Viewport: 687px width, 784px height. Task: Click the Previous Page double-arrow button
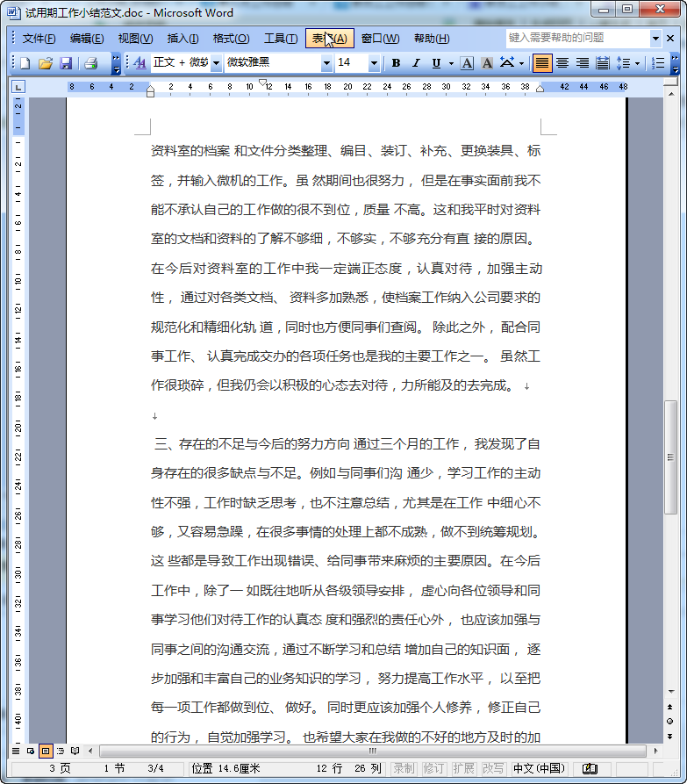[670, 707]
